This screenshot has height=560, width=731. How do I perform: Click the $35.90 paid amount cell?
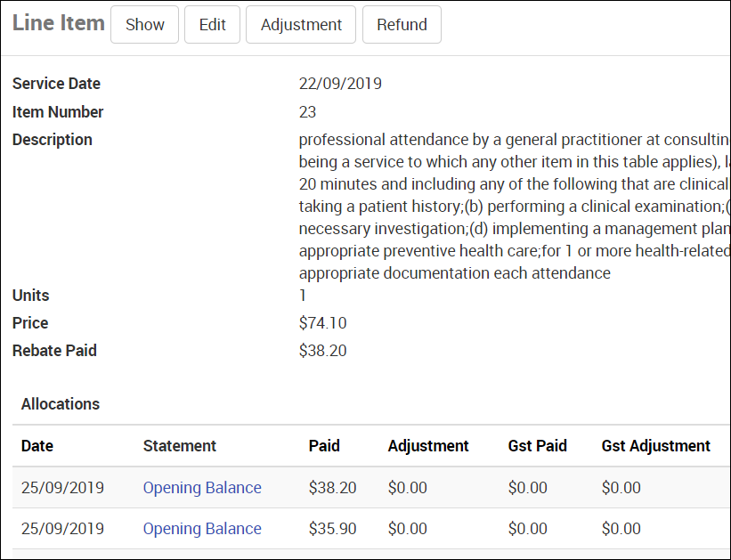pos(332,529)
